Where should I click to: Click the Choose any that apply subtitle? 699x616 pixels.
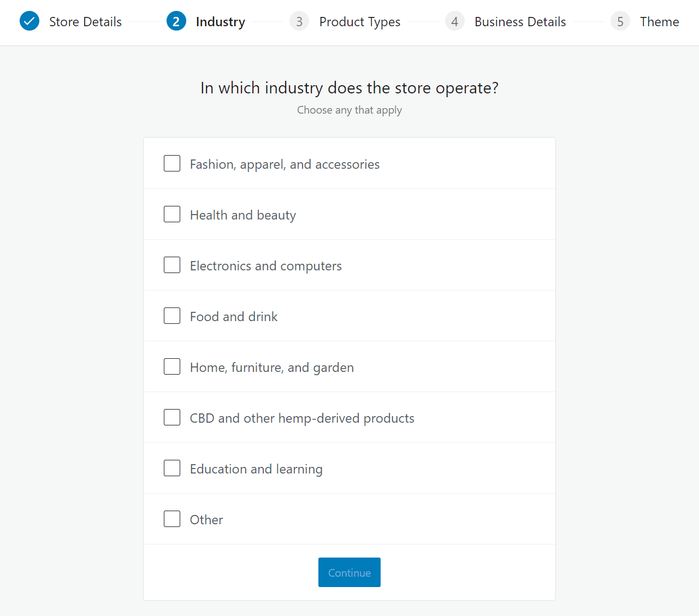349,110
